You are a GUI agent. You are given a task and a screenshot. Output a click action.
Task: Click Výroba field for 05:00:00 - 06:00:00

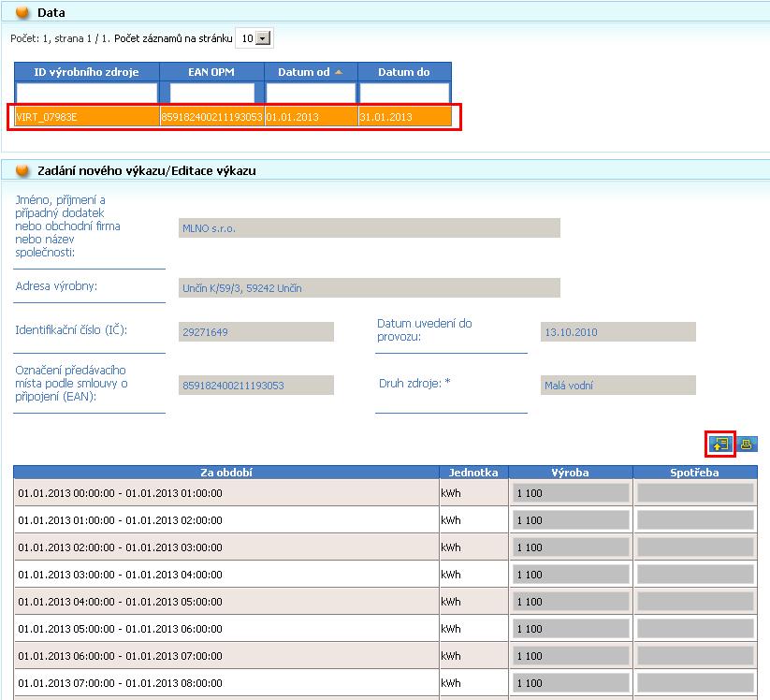pyautogui.click(x=571, y=629)
